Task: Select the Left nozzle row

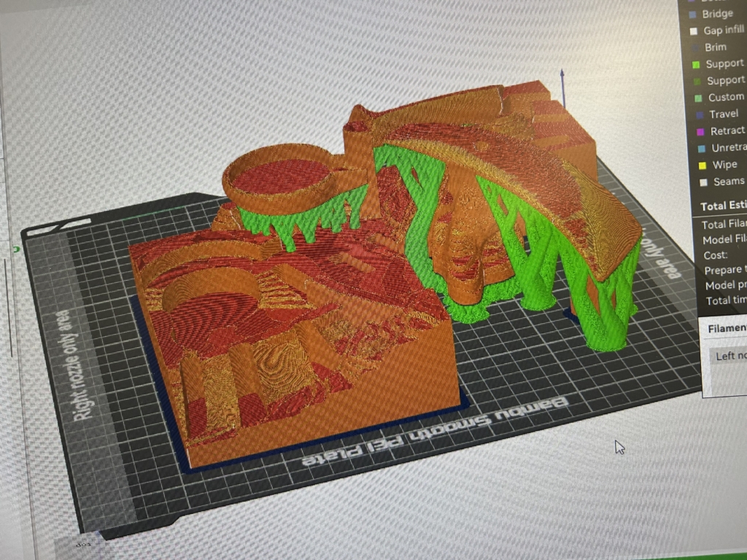Action: pos(729,356)
